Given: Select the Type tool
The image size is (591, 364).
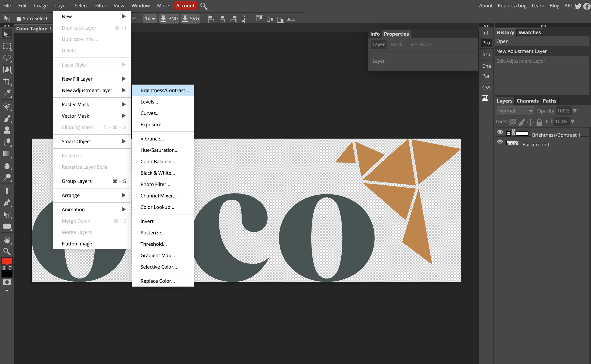Looking at the screenshot, I should tap(7, 190).
